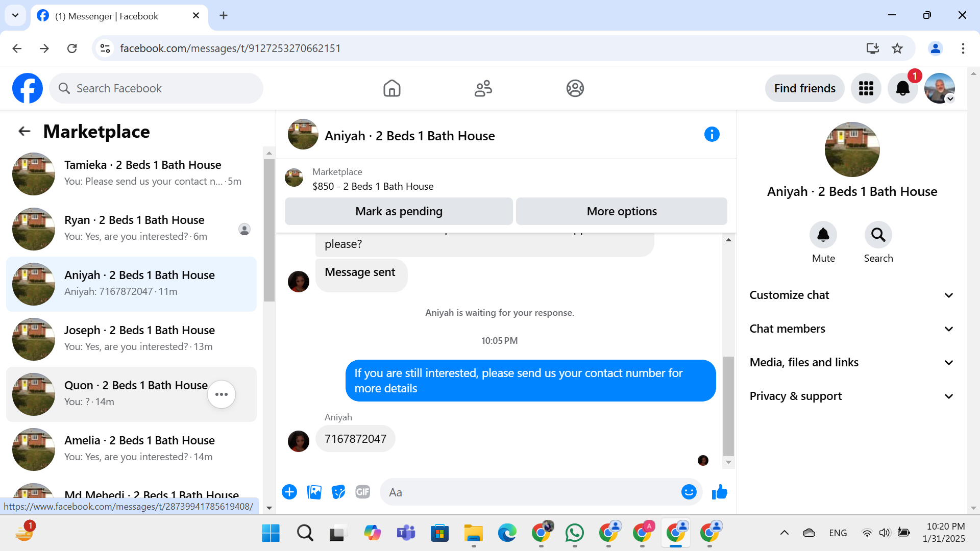Click the chat header listing thumbnail
The height and width of the screenshot is (551, 980).
point(303,135)
